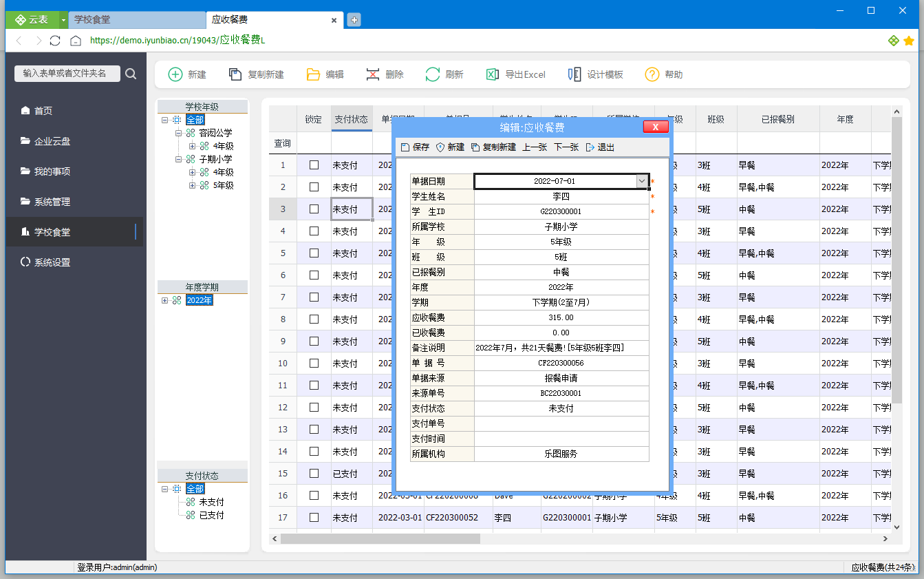Tick the 锁定 checkbox in row 15
Viewport: 924px width, 579px height.
coord(314,474)
